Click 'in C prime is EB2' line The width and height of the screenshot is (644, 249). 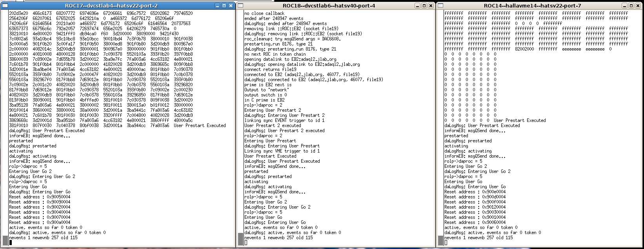click(x=264, y=100)
